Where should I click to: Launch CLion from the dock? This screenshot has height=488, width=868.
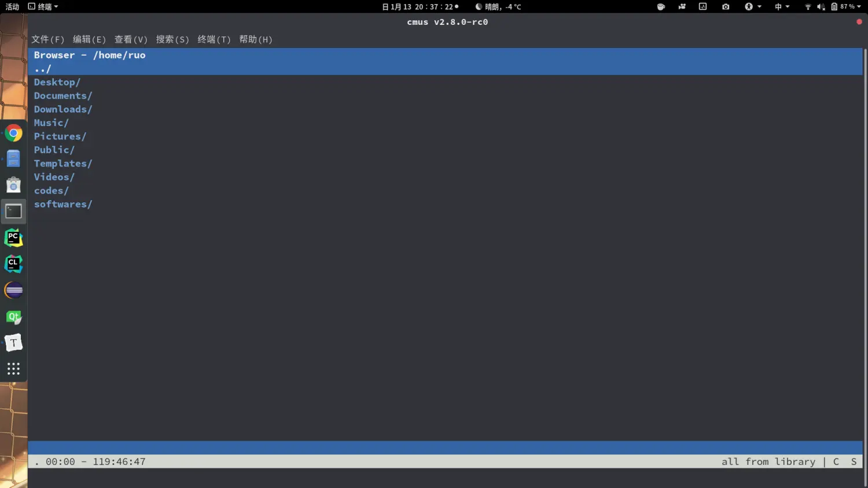[x=13, y=264]
